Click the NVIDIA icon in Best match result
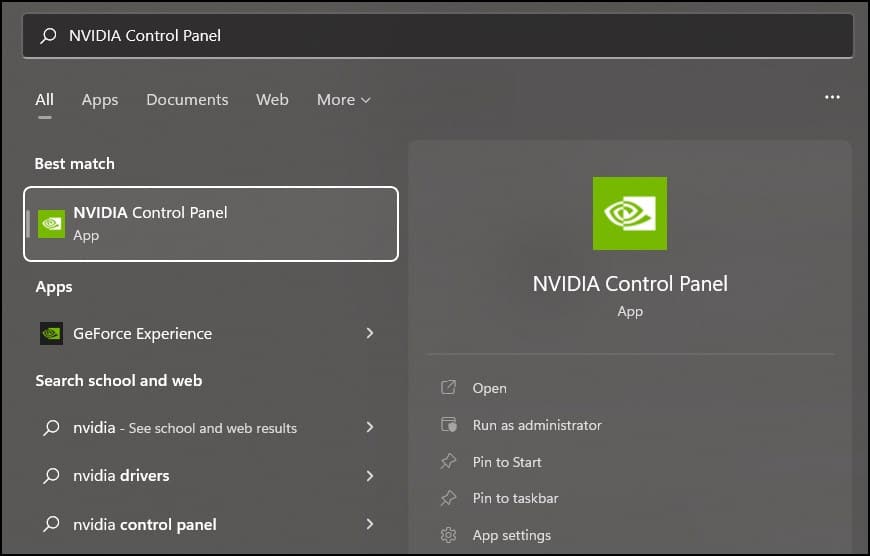Screen dimensions: 870x556 (x=51, y=224)
